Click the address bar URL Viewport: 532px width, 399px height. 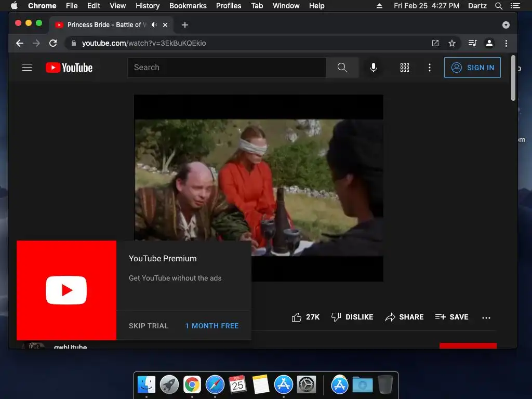144,43
